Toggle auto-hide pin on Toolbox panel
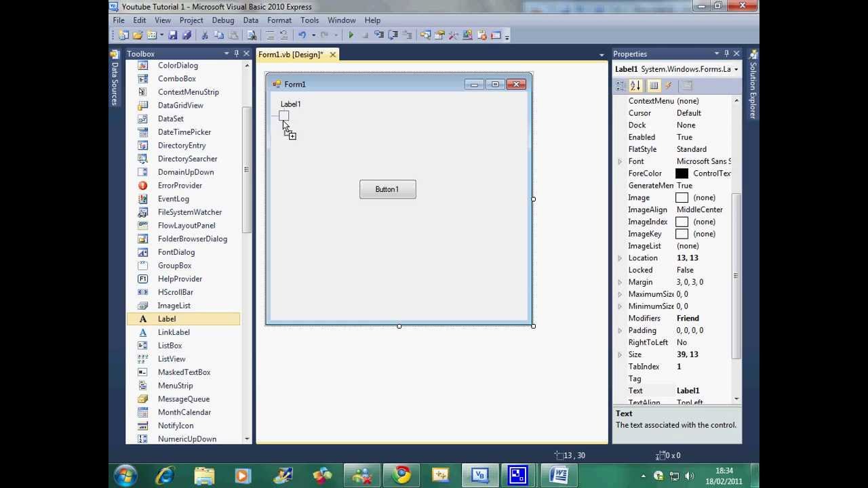The image size is (868, 488). 237,54
